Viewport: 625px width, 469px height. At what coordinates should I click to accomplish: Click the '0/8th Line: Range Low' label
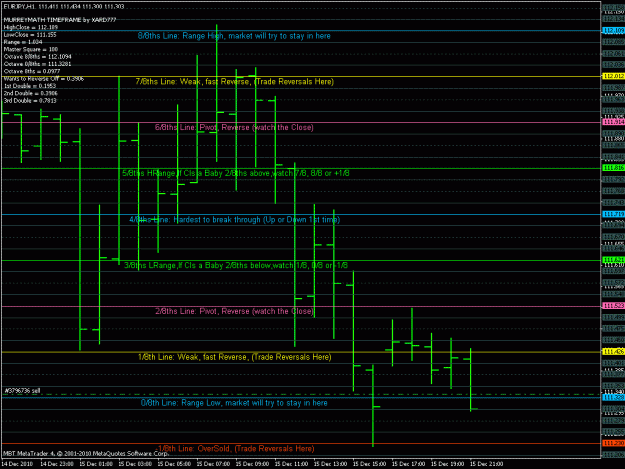234,403
